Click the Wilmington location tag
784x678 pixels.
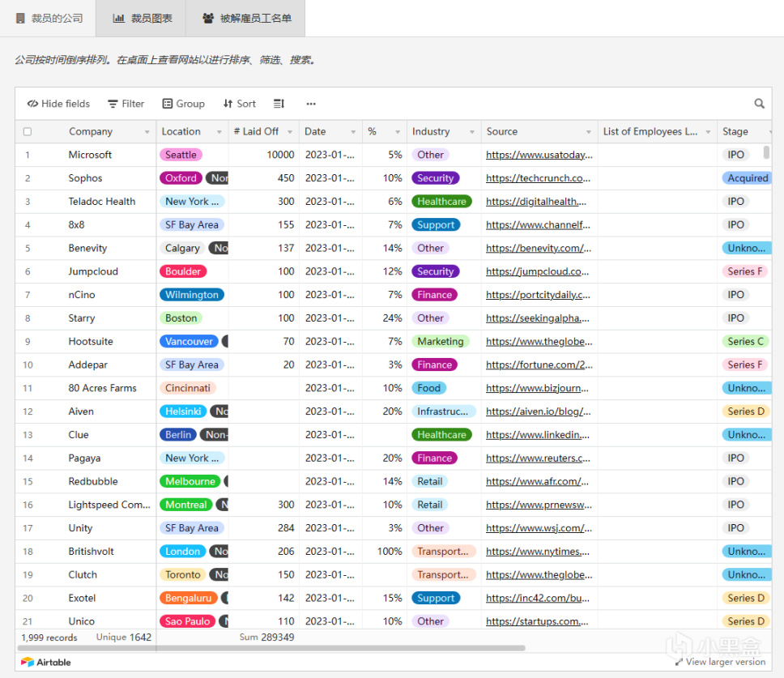tap(191, 295)
